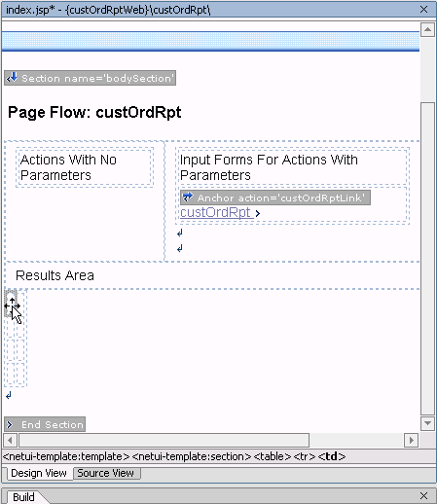Viewport: 437px width, 504px height.
Task: Close the Build panel
Action: pyautogui.click(x=423, y=495)
